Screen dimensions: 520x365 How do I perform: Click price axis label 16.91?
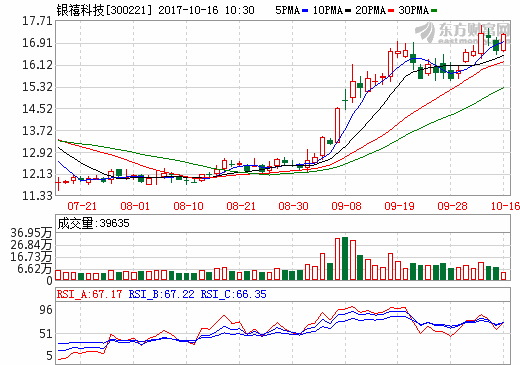tap(37, 43)
